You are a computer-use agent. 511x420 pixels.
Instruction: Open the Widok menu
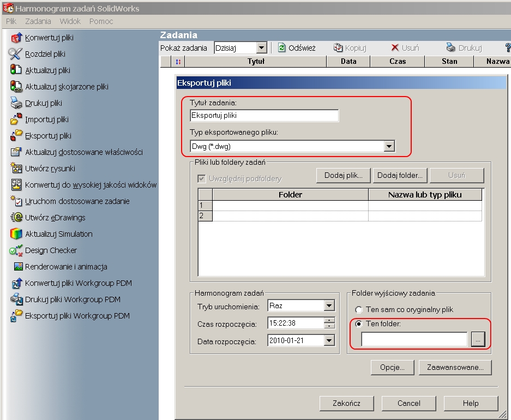click(70, 21)
